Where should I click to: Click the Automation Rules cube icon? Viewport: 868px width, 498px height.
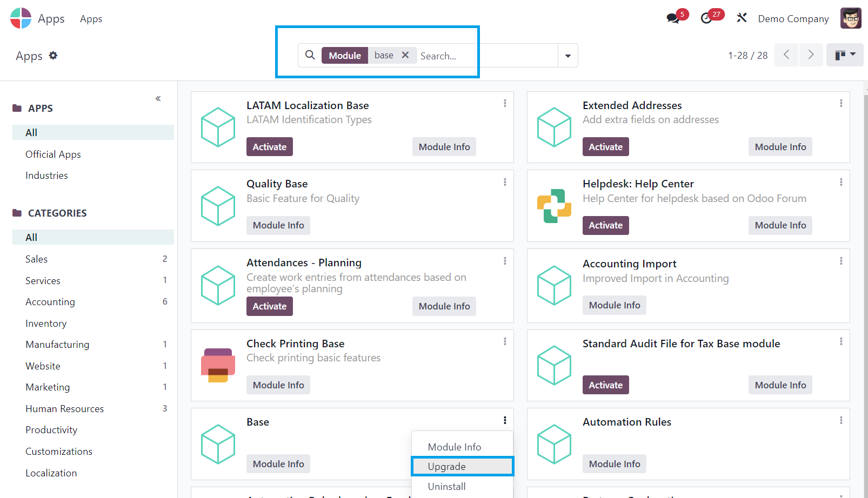click(x=554, y=444)
